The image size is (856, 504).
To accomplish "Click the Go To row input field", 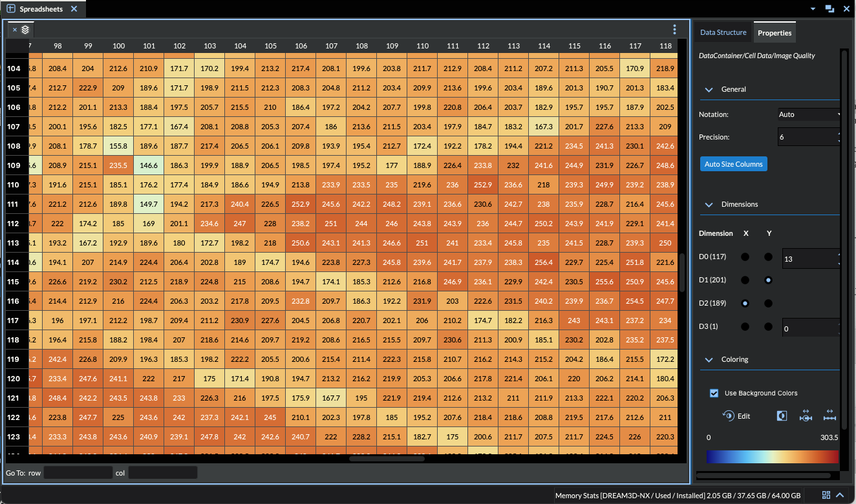I will click(78, 472).
